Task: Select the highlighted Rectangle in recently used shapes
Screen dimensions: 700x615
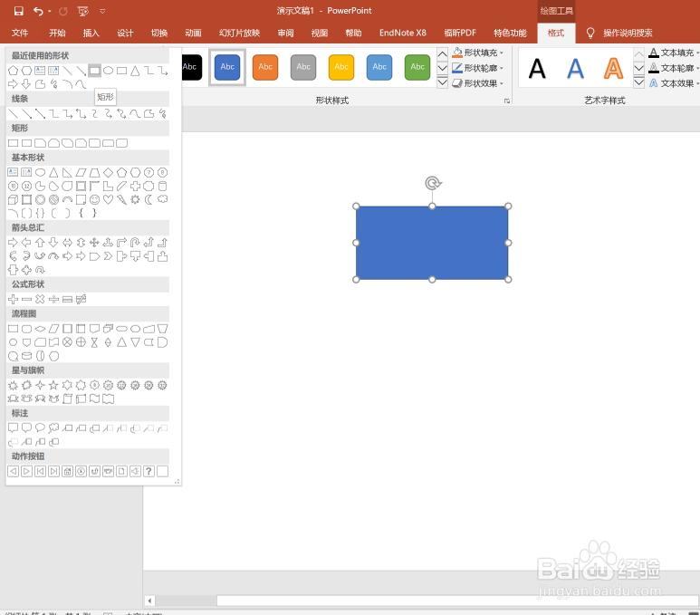Action: pos(94,71)
